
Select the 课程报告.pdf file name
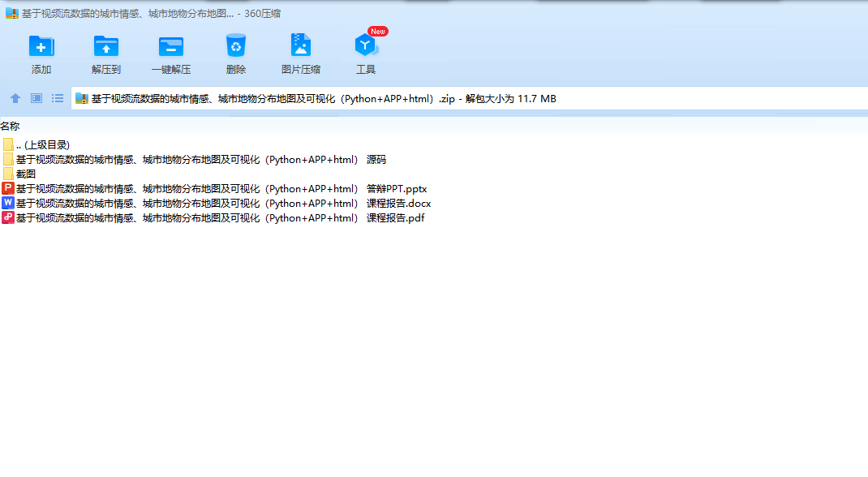coord(221,217)
